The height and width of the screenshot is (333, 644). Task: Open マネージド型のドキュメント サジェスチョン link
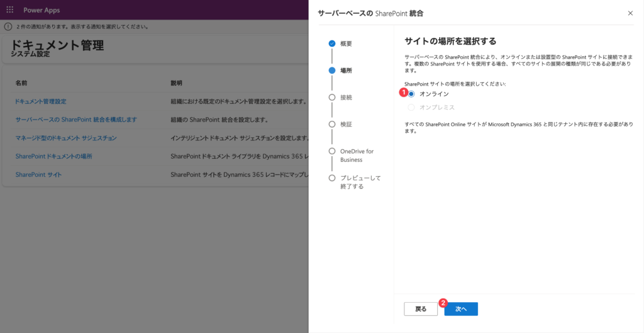click(66, 138)
